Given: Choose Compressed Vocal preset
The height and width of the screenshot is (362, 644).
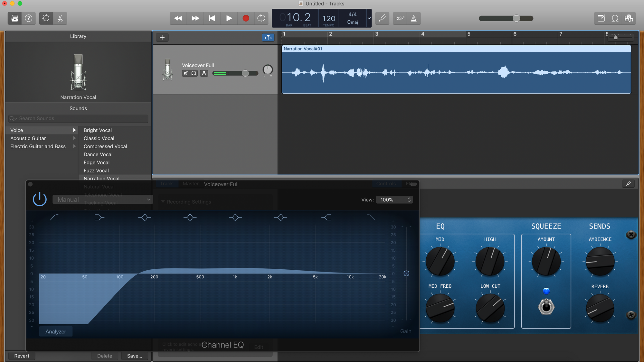Looking at the screenshot, I should (105, 146).
